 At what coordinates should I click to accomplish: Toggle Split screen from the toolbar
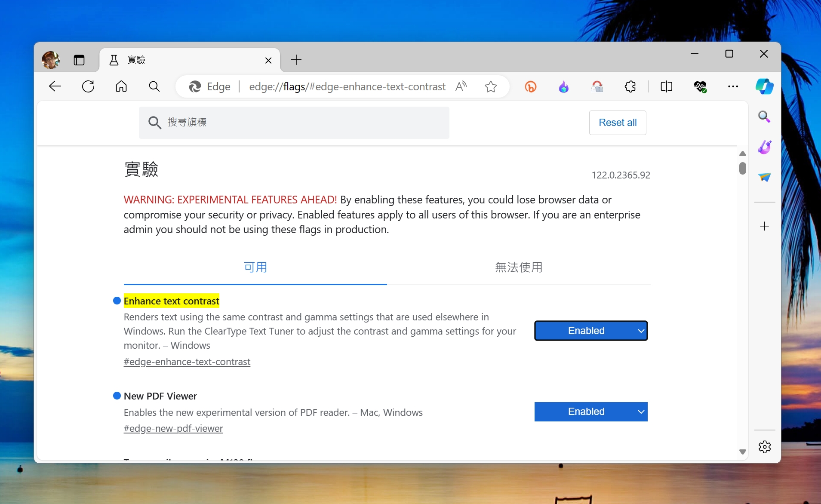point(666,87)
